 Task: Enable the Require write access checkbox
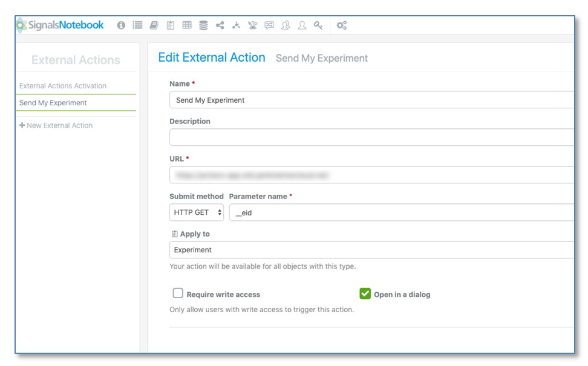178,293
